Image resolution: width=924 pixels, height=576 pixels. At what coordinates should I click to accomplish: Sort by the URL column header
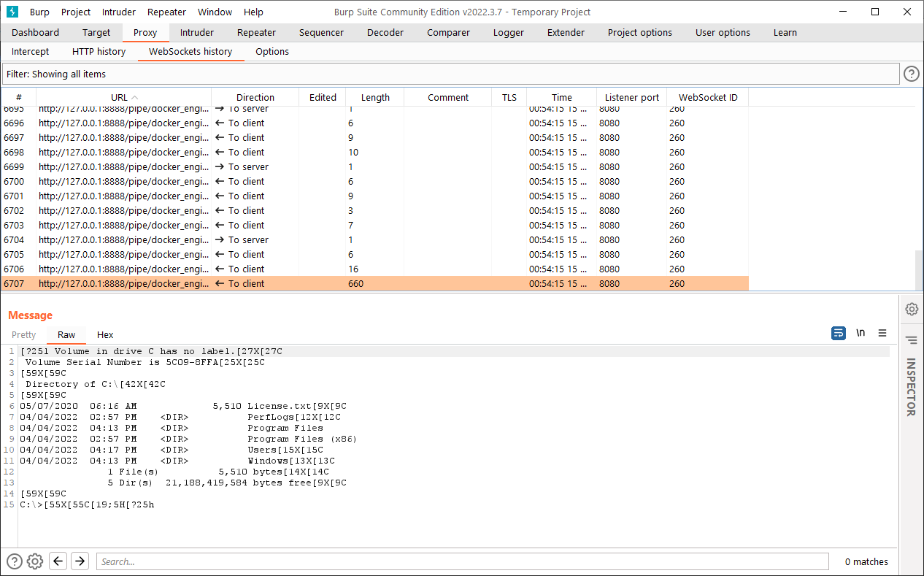click(123, 97)
